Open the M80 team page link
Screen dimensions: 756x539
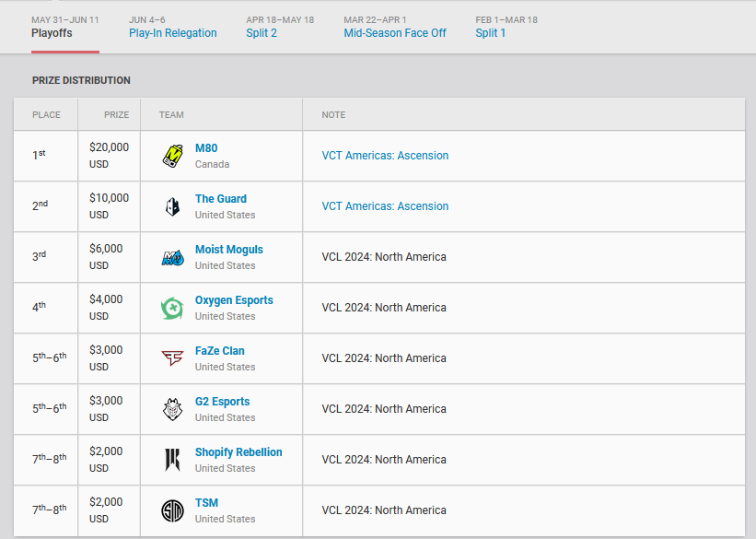(x=206, y=148)
